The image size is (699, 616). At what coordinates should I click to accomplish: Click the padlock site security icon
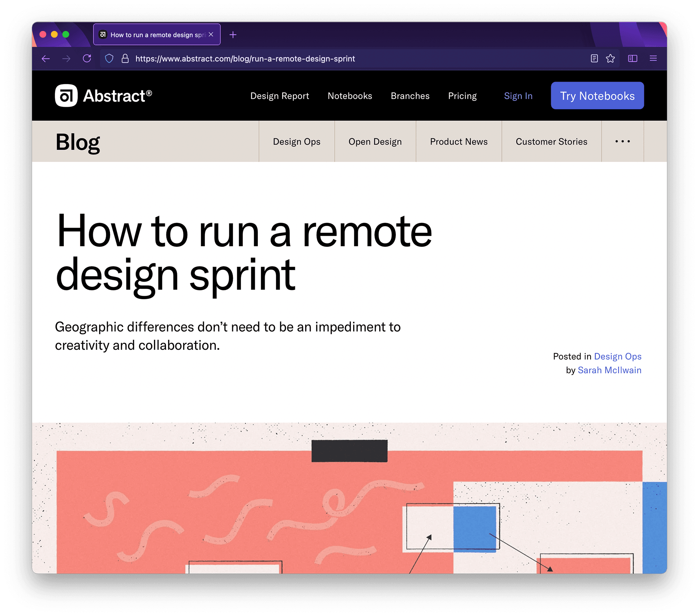pos(125,59)
